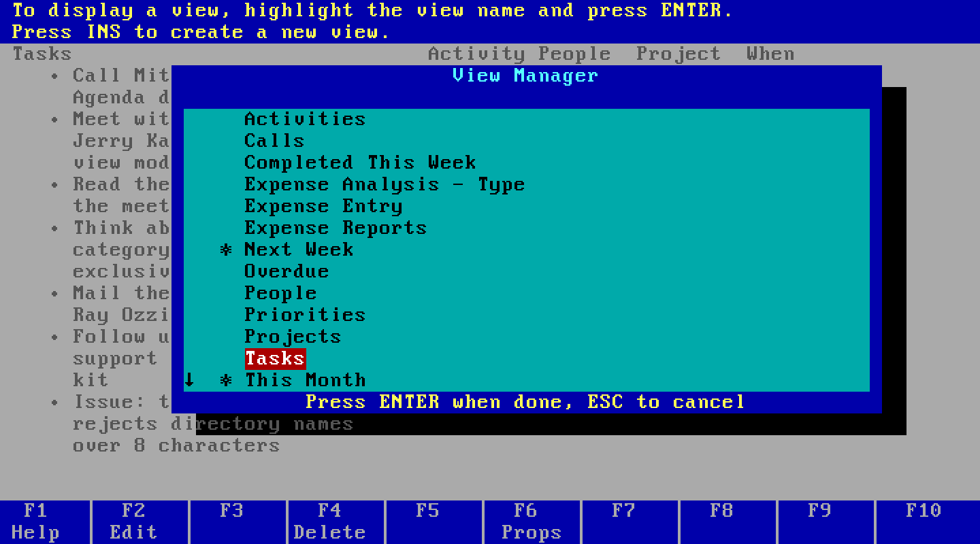Pick the Expense Entry view

(323, 206)
